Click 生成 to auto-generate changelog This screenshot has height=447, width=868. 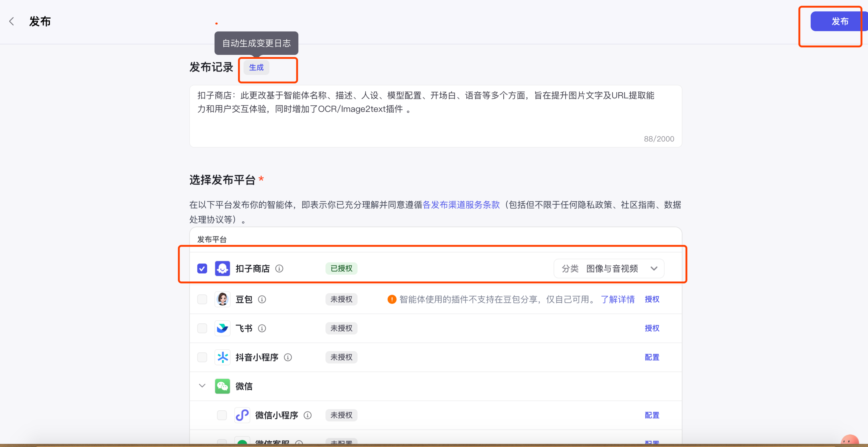pos(256,67)
